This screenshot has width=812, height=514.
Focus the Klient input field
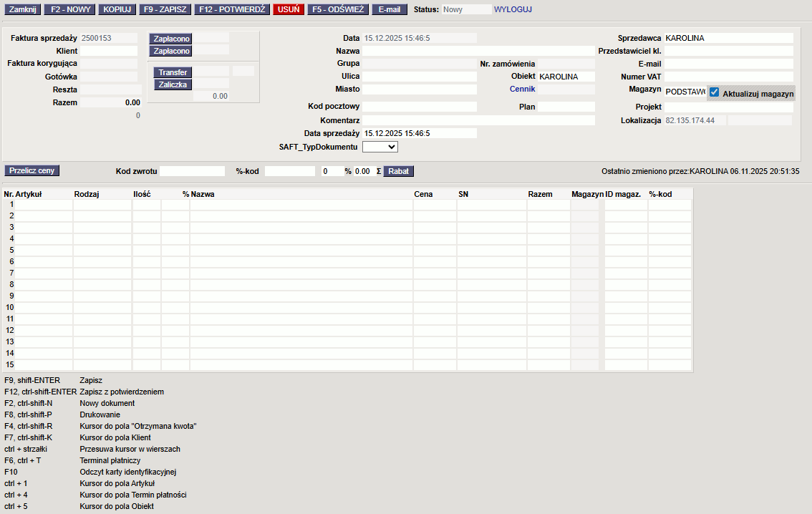[x=108, y=51]
